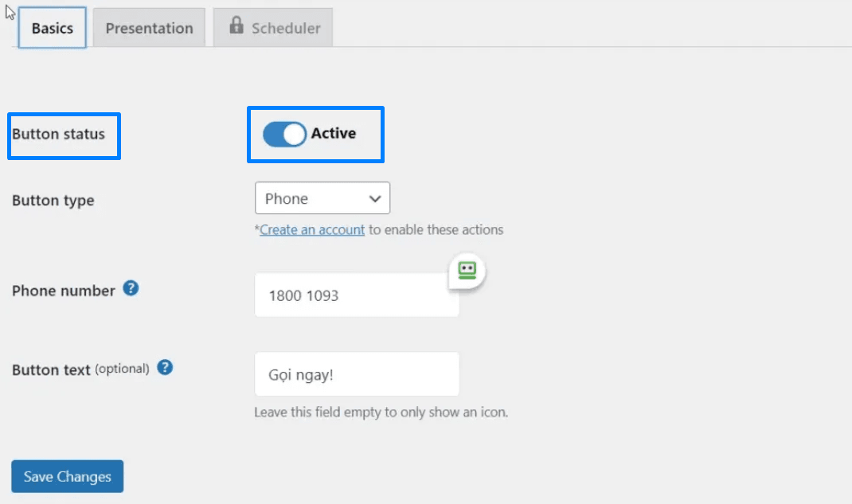Image resolution: width=852 pixels, height=504 pixels.
Task: Click the robot face inside the floating bubble
Action: pos(467,271)
